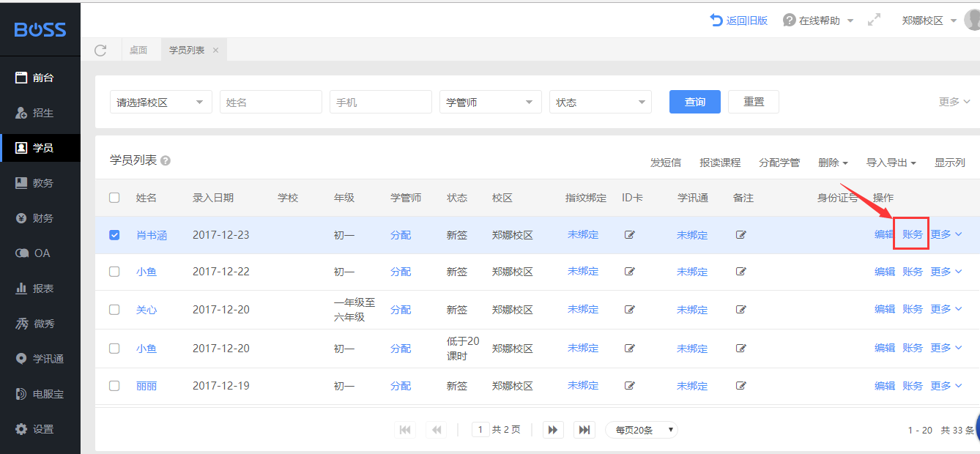The image size is (980, 454).
Task: Switch to the 桌面 tab
Action: (138, 51)
